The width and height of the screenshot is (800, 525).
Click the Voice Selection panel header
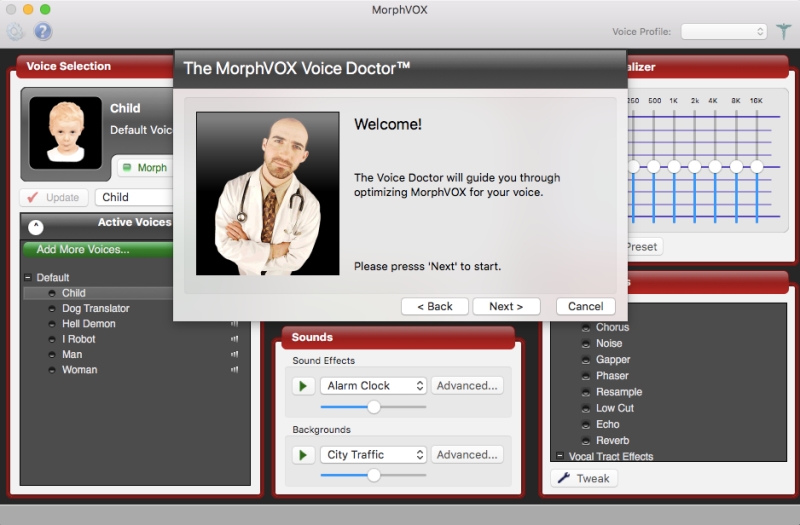coord(95,66)
